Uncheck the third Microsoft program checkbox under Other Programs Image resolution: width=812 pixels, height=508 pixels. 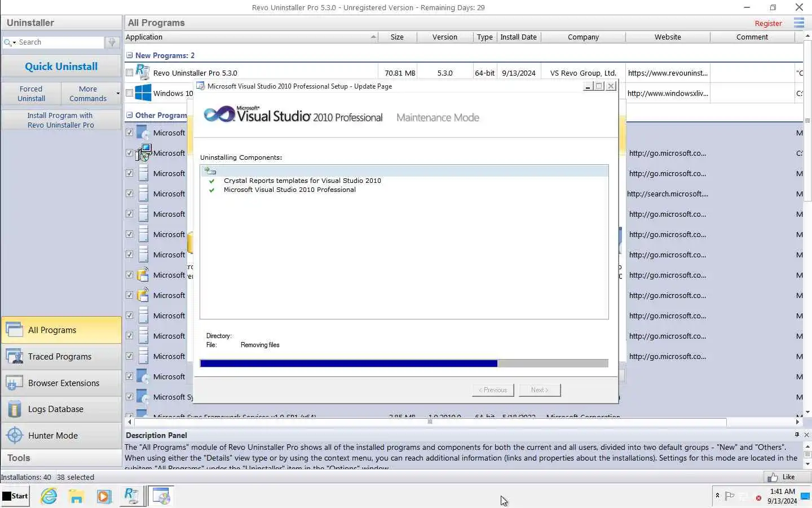tap(129, 173)
